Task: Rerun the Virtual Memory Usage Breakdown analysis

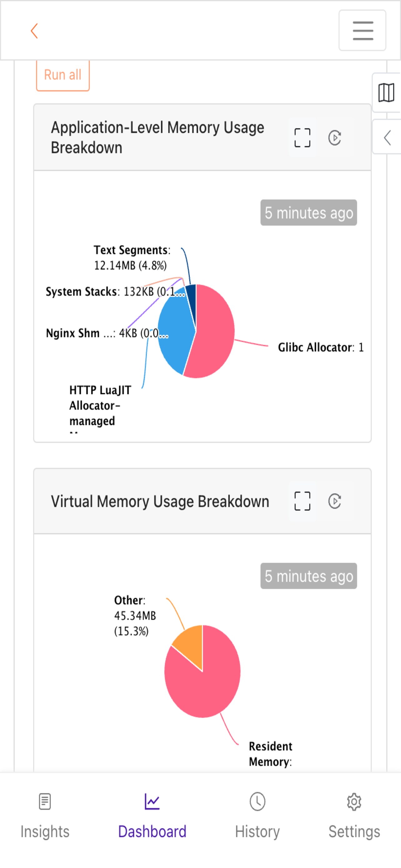Action: (x=335, y=501)
